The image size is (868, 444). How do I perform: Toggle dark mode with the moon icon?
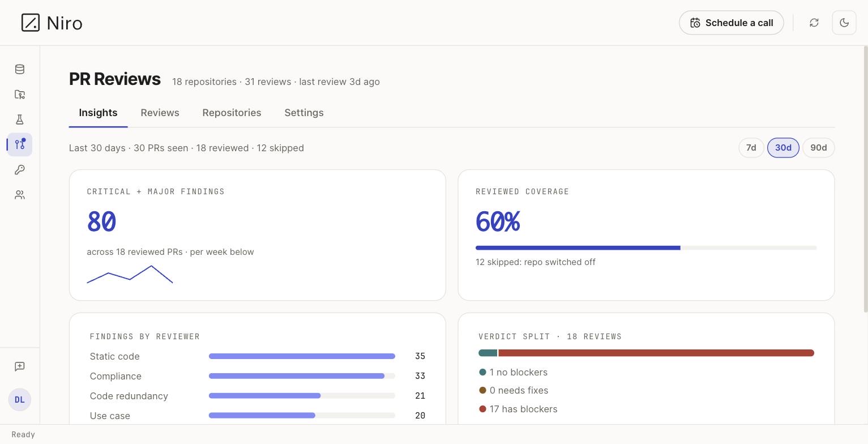click(x=844, y=23)
